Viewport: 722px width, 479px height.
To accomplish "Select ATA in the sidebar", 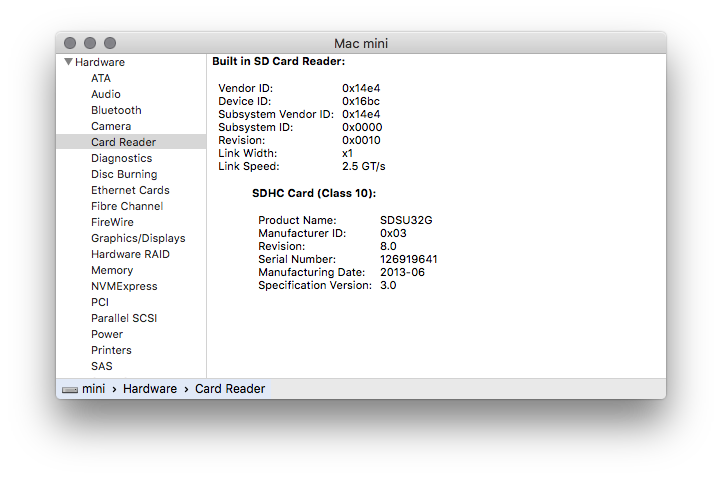I will tap(101, 78).
